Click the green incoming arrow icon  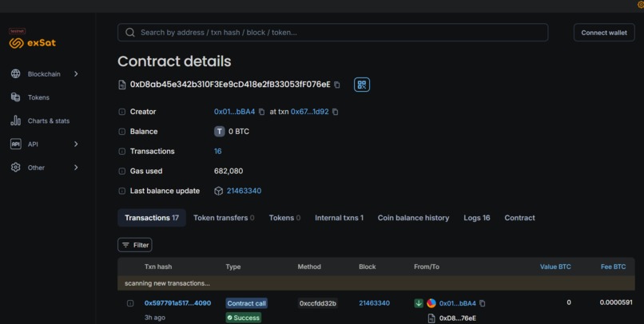419,303
